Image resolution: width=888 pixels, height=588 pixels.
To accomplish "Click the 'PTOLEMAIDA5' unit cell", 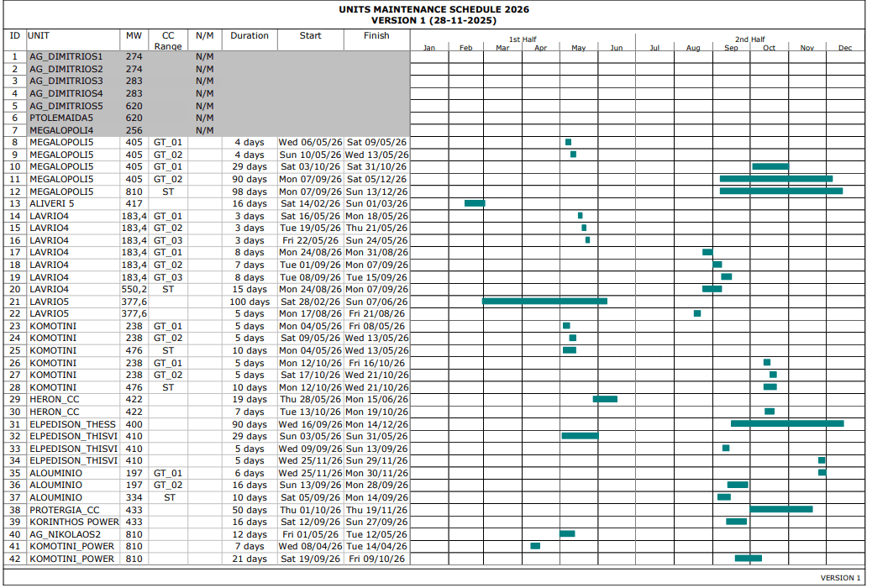I will 61,118.
